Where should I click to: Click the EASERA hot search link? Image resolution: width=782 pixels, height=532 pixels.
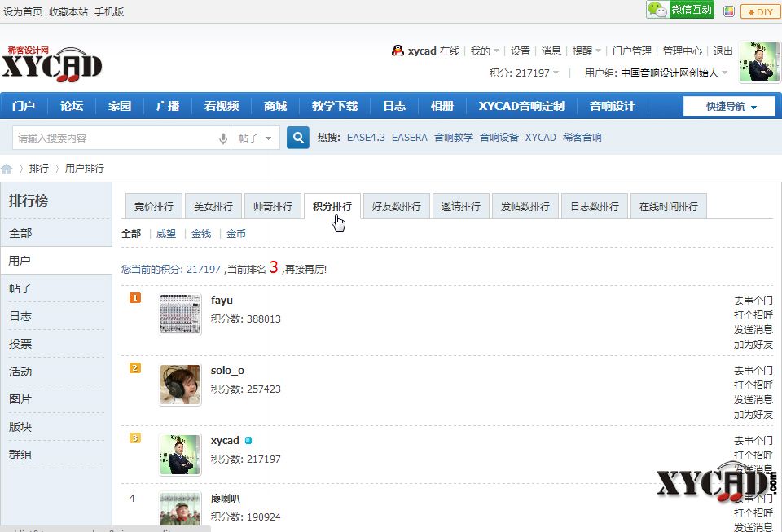(x=410, y=138)
